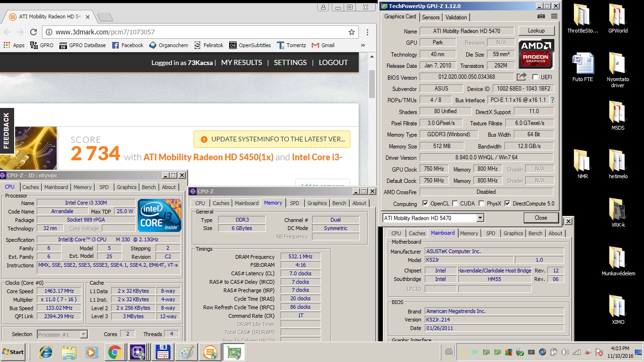Screen dimensions: 644x362
Task: Open the Munkavédelem desktop folder
Action: coord(618,262)
